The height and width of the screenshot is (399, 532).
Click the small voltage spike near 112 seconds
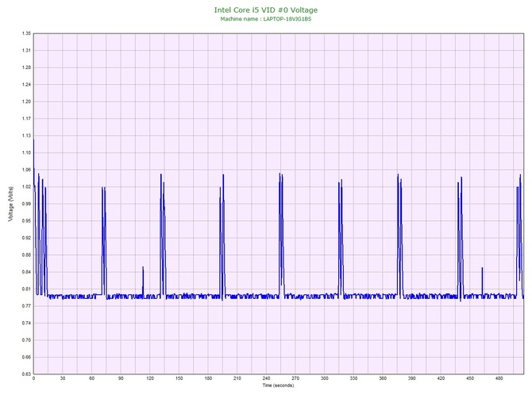143,270
